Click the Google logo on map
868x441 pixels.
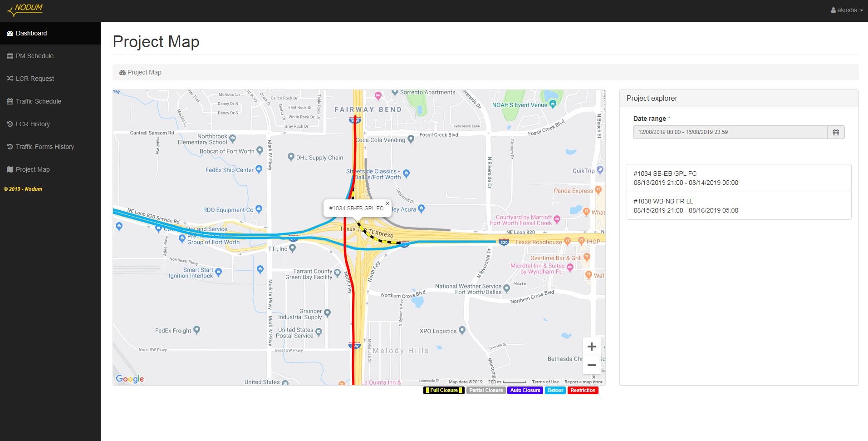pos(130,379)
